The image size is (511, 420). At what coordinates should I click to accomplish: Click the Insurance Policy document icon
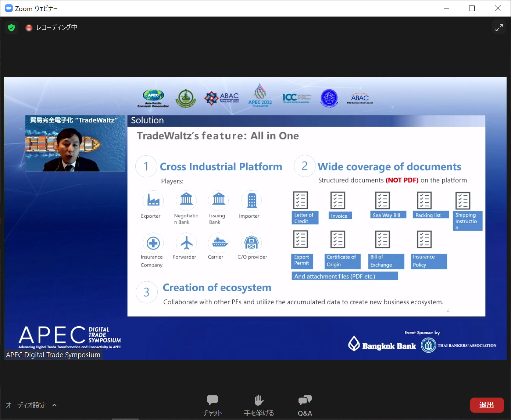pyautogui.click(x=424, y=239)
